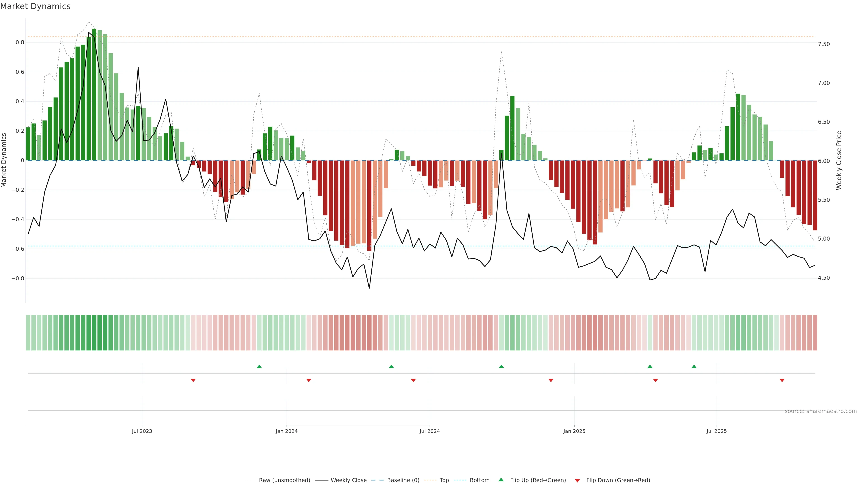Click the green flip-up marker after Jul 2024
This screenshot has height=488, width=868.
point(501,366)
